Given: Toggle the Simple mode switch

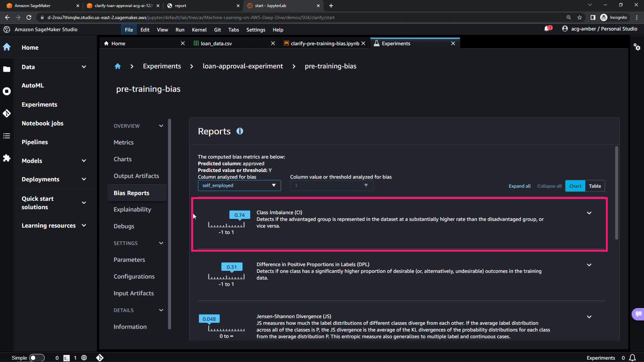Looking at the screenshot, I should pos(37,358).
